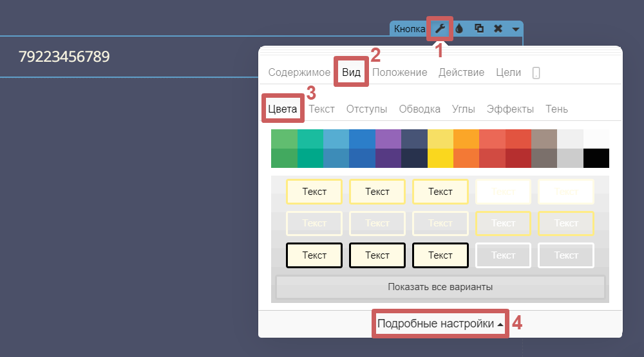Image resolution: width=644 pixels, height=357 pixels.
Task: Collapse Подробные настройки section
Action: [440, 324]
